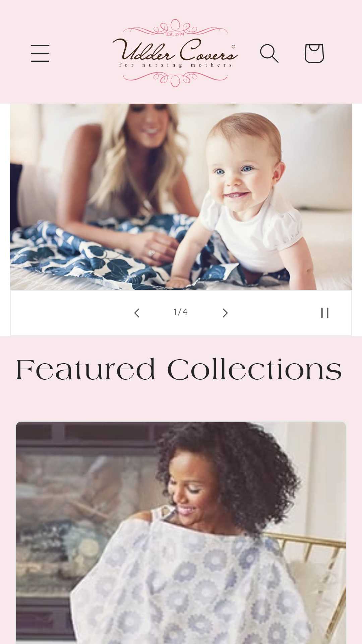Viewport: 362px width, 644px height.
Task: Pause the slideshow autoplay
Action: pos(325,313)
